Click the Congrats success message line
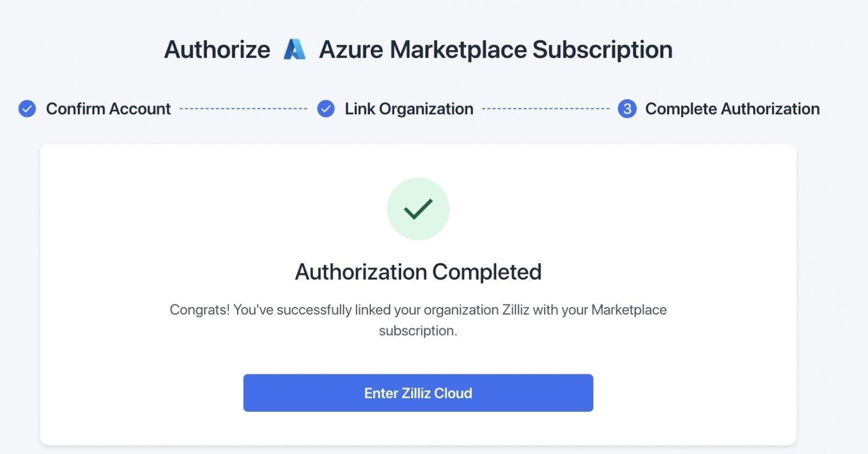The height and width of the screenshot is (454, 868). click(418, 310)
